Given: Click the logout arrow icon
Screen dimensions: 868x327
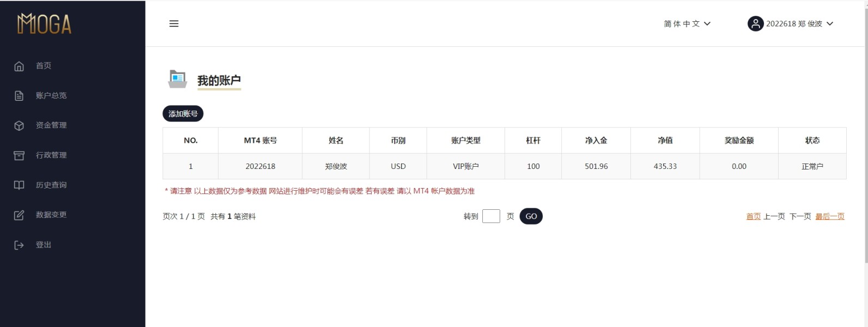Looking at the screenshot, I should [19, 245].
